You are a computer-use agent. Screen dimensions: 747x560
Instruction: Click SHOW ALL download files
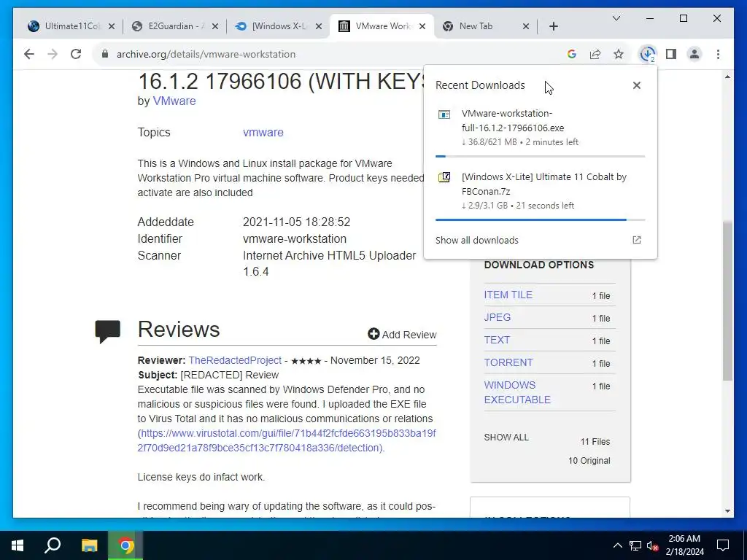(506, 437)
